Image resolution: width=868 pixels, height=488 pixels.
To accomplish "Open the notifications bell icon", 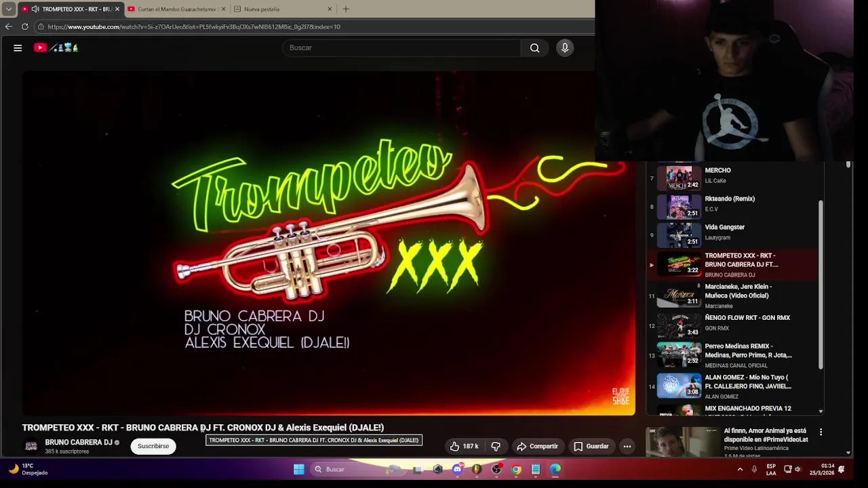I will click(842, 469).
